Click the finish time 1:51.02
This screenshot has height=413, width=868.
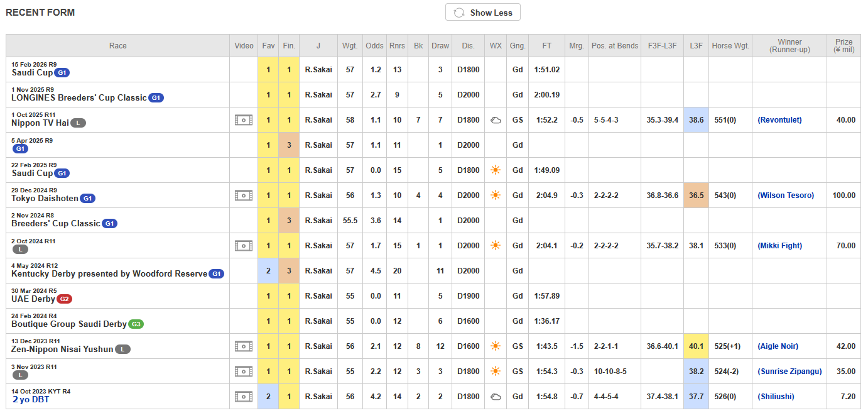[x=547, y=70]
